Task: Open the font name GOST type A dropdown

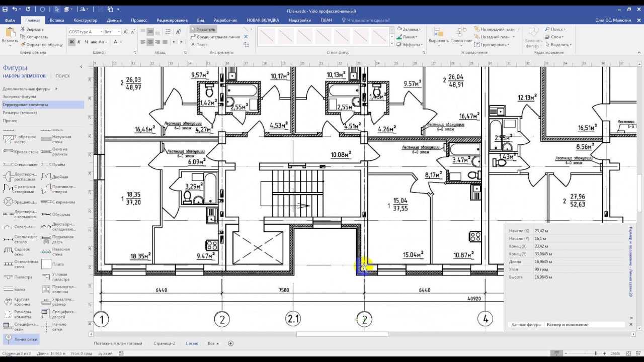Action: point(101,32)
